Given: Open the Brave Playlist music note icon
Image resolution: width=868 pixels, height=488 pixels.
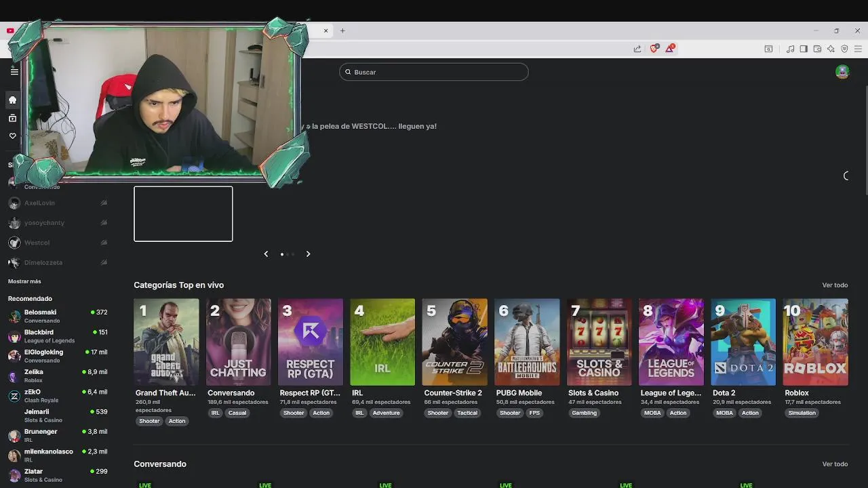Looking at the screenshot, I should 791,49.
